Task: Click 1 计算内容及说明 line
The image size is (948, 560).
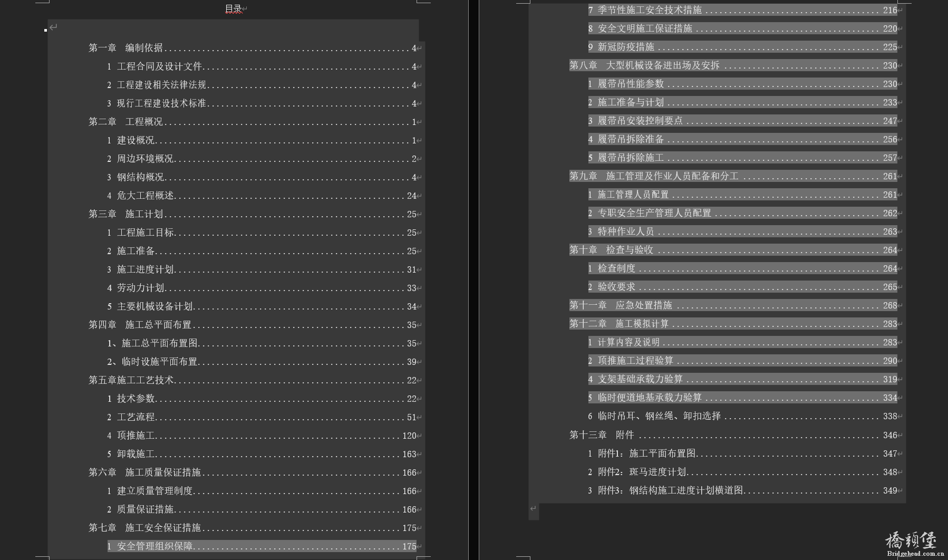Action: (743, 342)
